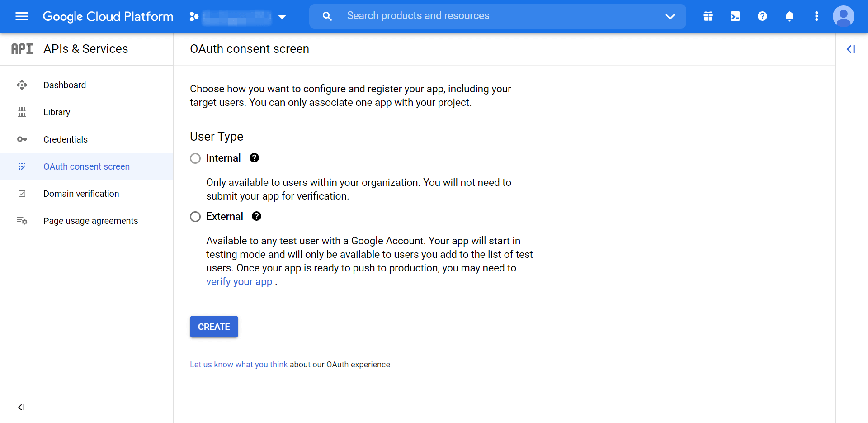The width and height of the screenshot is (868, 423).
Task: Select the External user type radio button
Action: coord(195,216)
